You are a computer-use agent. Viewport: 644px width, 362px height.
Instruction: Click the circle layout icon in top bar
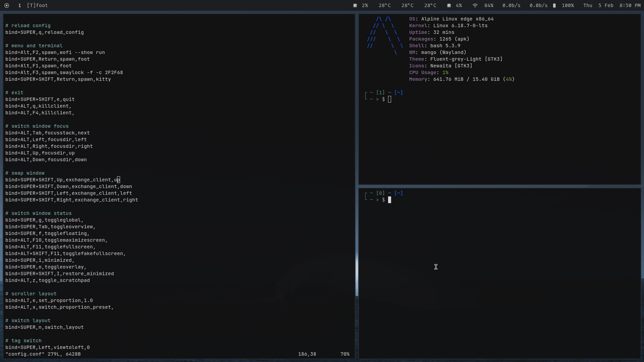click(7, 6)
